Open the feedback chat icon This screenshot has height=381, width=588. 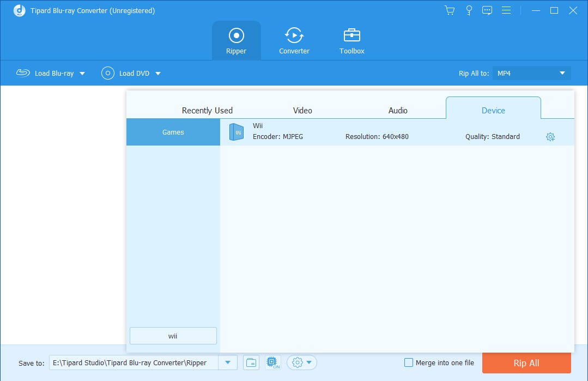click(487, 10)
